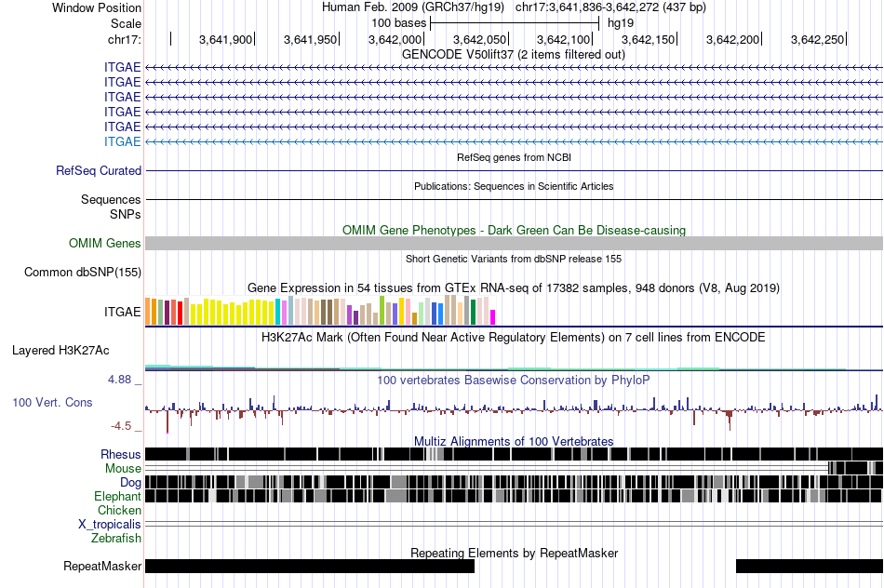The height and width of the screenshot is (588, 884).
Task: Click the Scale track label
Action: 126,23
